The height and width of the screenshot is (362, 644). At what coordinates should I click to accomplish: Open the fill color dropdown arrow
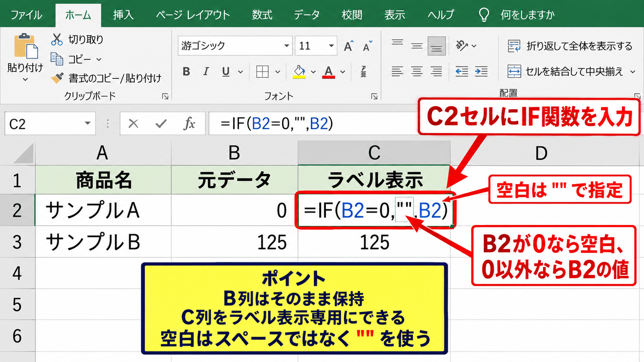[x=313, y=72]
